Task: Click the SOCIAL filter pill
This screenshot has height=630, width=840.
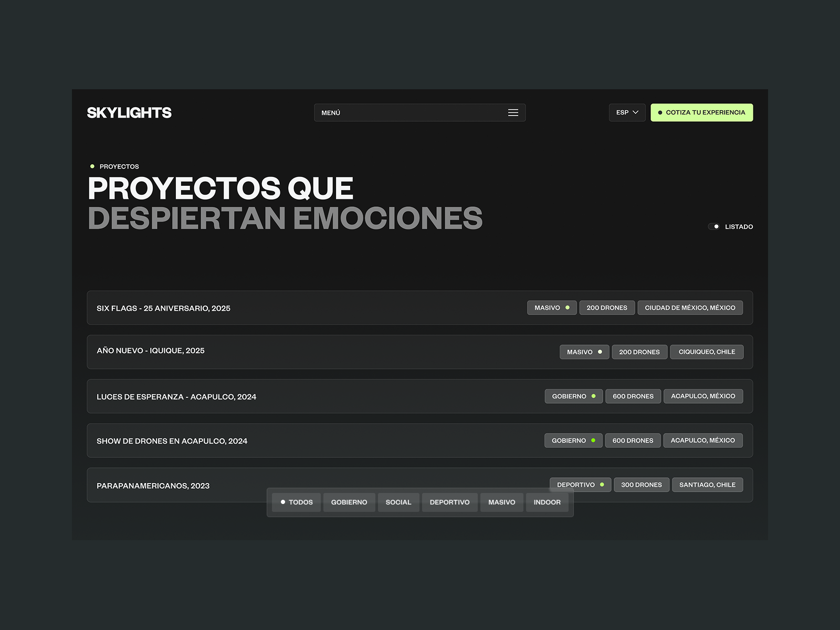Action: coord(398,502)
